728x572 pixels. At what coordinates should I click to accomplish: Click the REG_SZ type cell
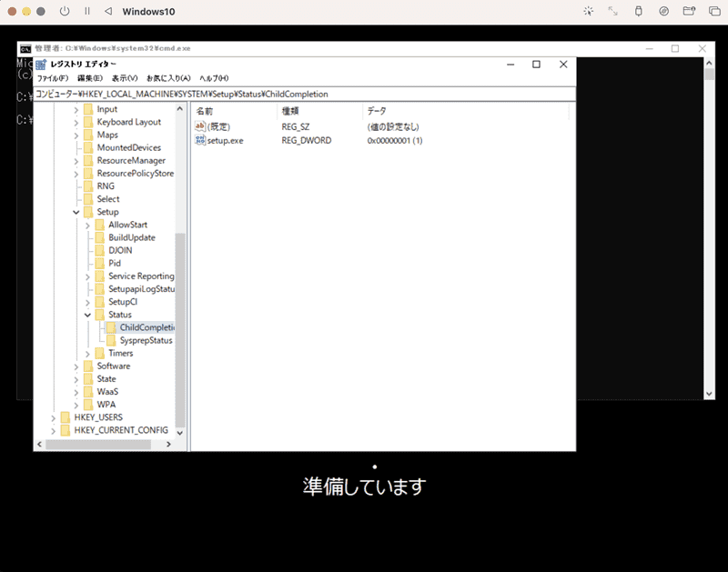295,126
